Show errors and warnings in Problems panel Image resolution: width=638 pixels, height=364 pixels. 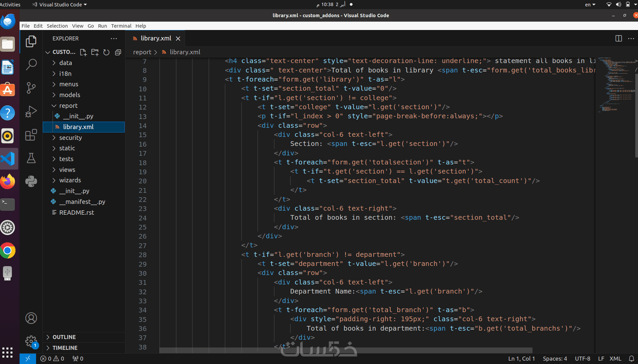pyautogui.click(x=52, y=359)
